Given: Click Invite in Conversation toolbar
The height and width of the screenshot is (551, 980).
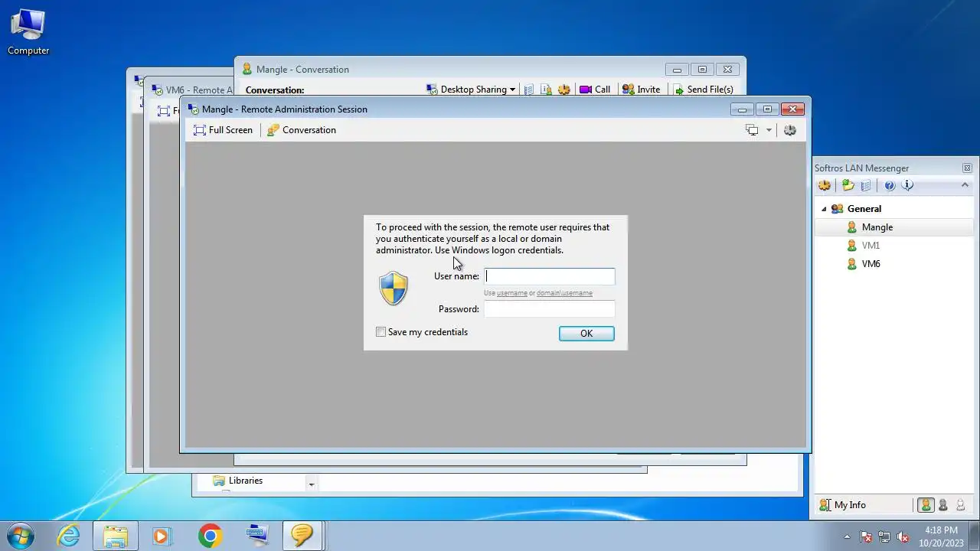Looking at the screenshot, I should click(x=641, y=90).
